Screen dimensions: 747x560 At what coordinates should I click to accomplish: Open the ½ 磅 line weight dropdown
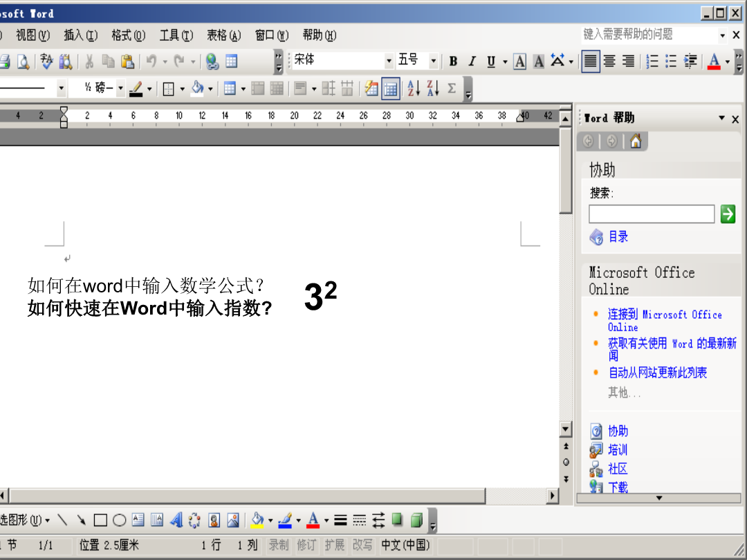(x=120, y=88)
